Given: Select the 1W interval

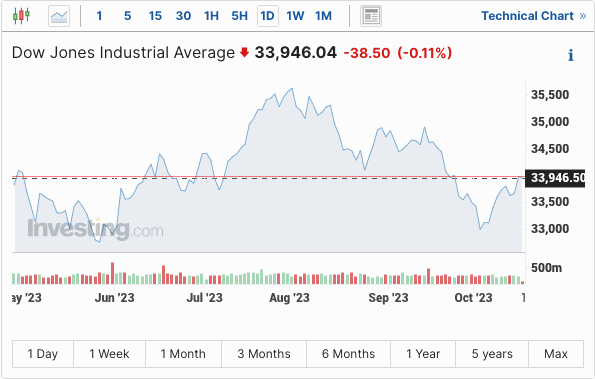Looking at the screenshot, I should pyautogui.click(x=295, y=16).
